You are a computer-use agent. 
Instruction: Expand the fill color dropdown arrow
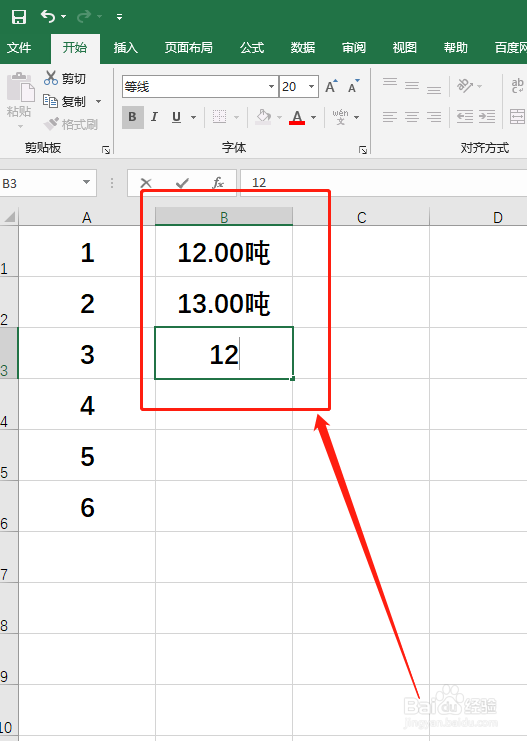[280, 117]
